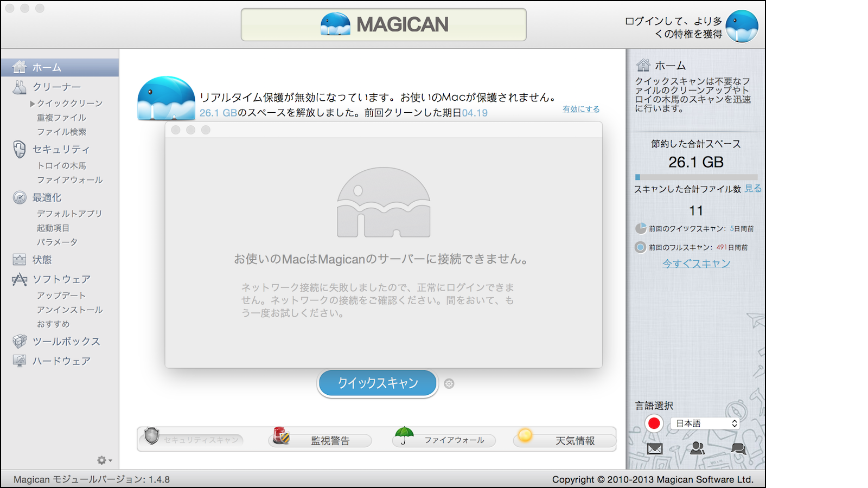Click the 26.1 GB freed space link

click(219, 113)
